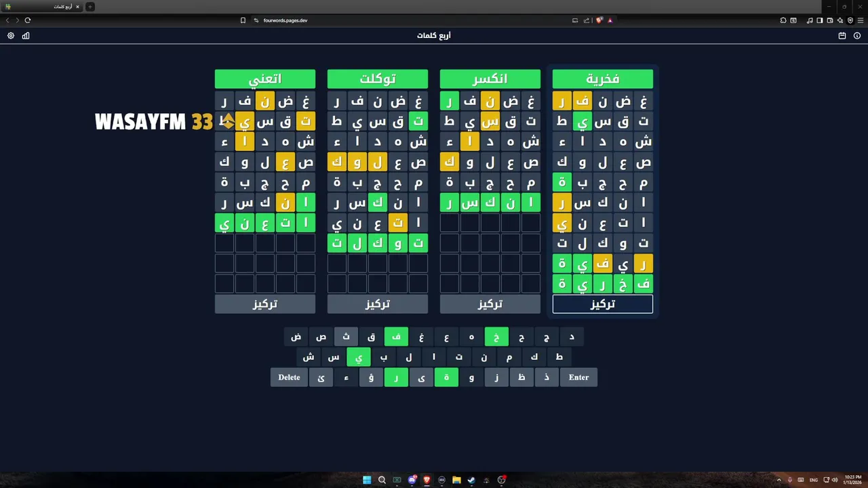
Task: Open the info circle icon in header
Action: (x=857, y=36)
